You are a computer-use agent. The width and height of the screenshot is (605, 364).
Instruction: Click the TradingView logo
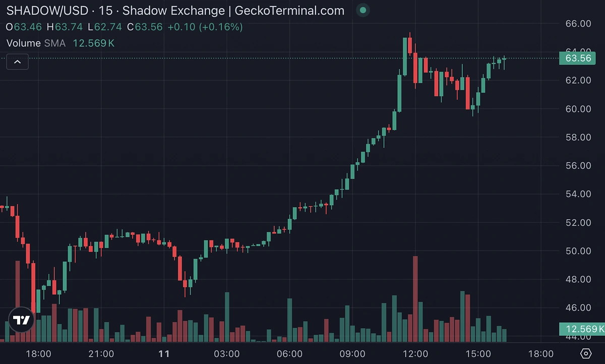click(21, 319)
